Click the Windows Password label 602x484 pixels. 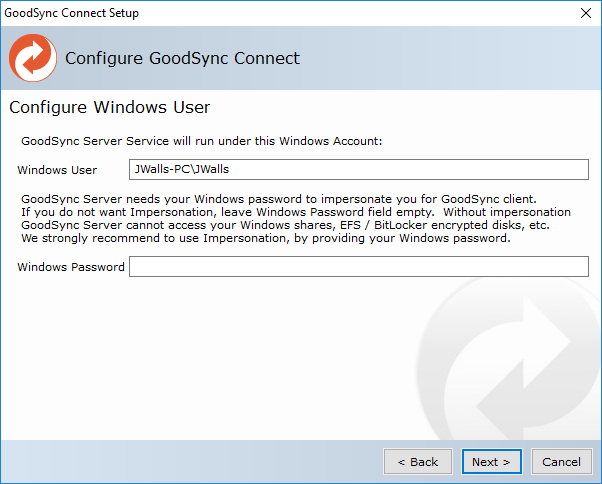(71, 267)
